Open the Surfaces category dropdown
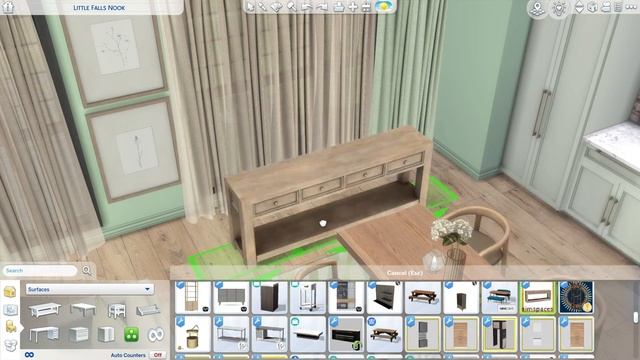The height and width of the screenshot is (360, 640). [x=90, y=289]
